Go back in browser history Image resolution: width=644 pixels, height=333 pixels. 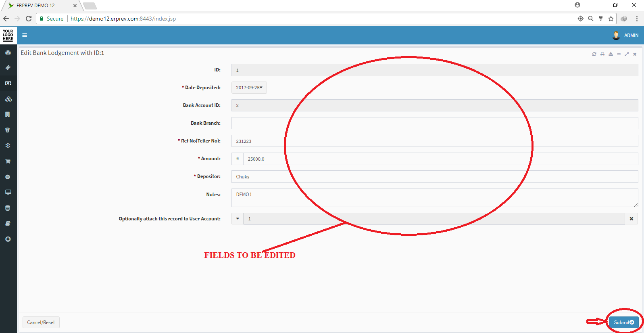pyautogui.click(x=6, y=19)
